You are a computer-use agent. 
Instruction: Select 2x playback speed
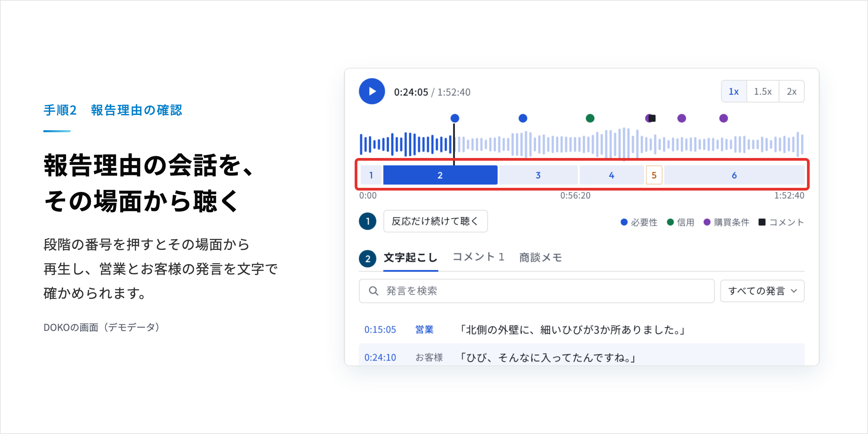tap(791, 92)
